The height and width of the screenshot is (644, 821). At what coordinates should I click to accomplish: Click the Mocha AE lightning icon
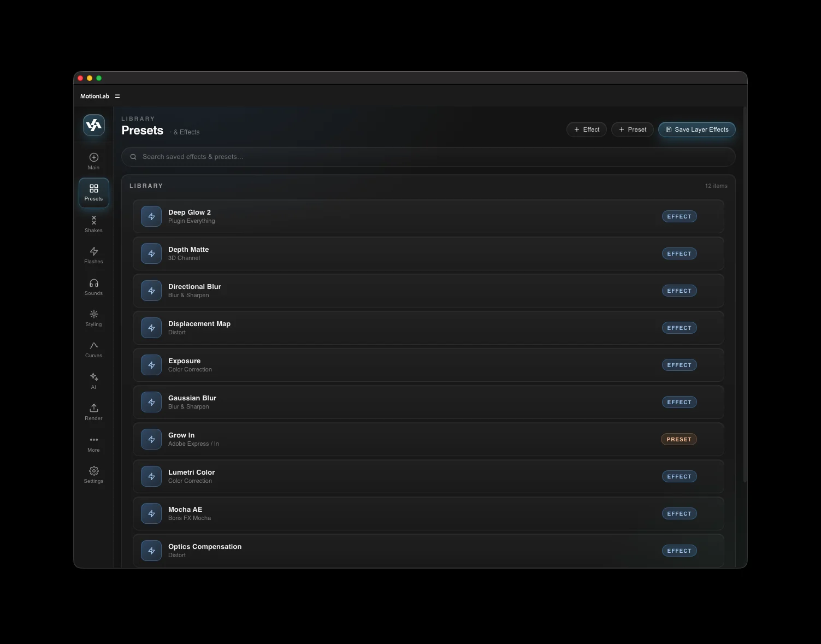coord(151,513)
